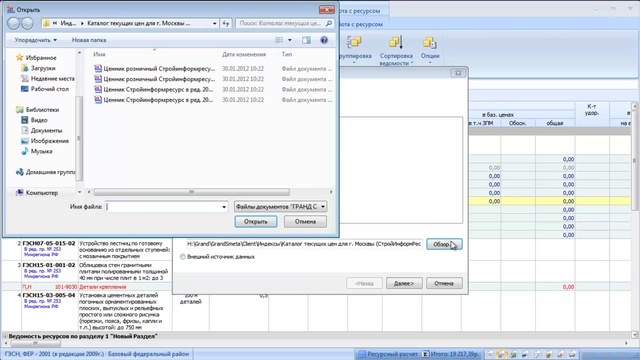Select the ГЭСН15-01-001-02 estimate row
The height and width of the screenshot is (360, 640).
87,271
